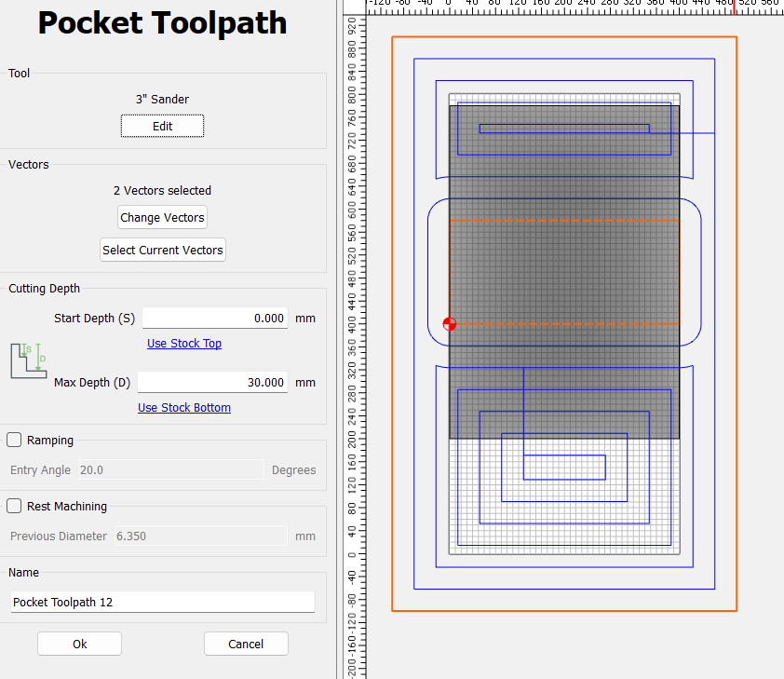
Task: Click the Select Current Vectors button
Action: [163, 250]
